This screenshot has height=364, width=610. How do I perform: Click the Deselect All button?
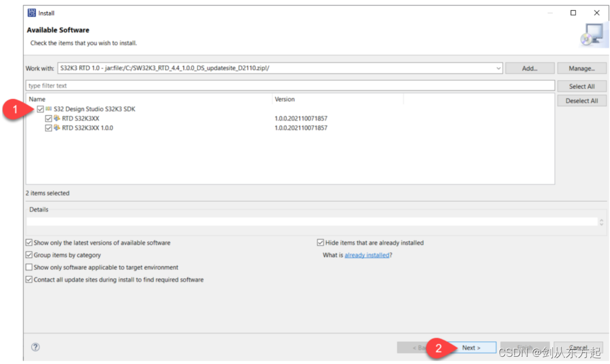[582, 101]
